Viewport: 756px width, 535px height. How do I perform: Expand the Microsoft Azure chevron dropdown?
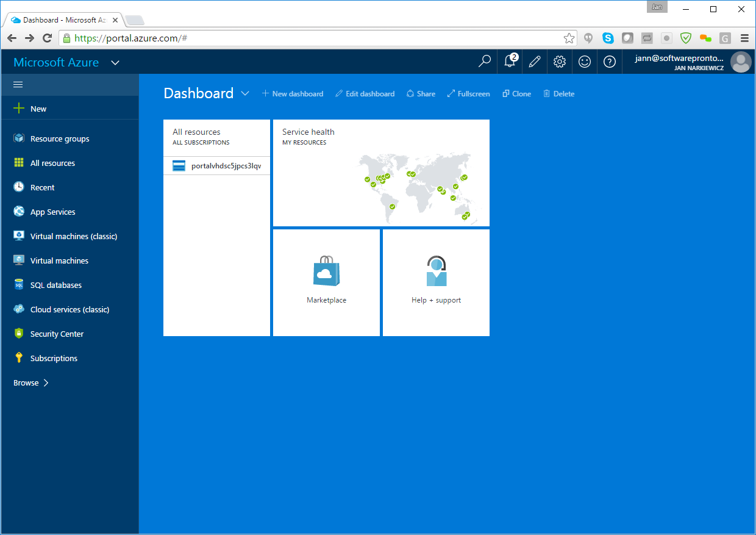[x=115, y=63]
